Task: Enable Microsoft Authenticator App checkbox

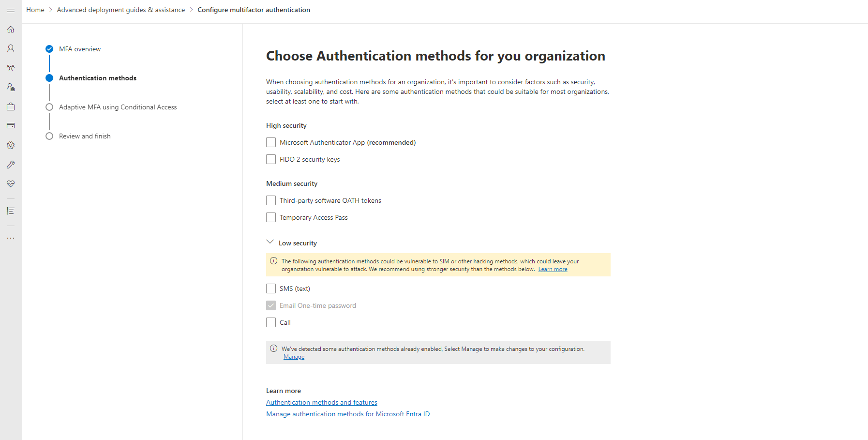Action: (x=271, y=142)
